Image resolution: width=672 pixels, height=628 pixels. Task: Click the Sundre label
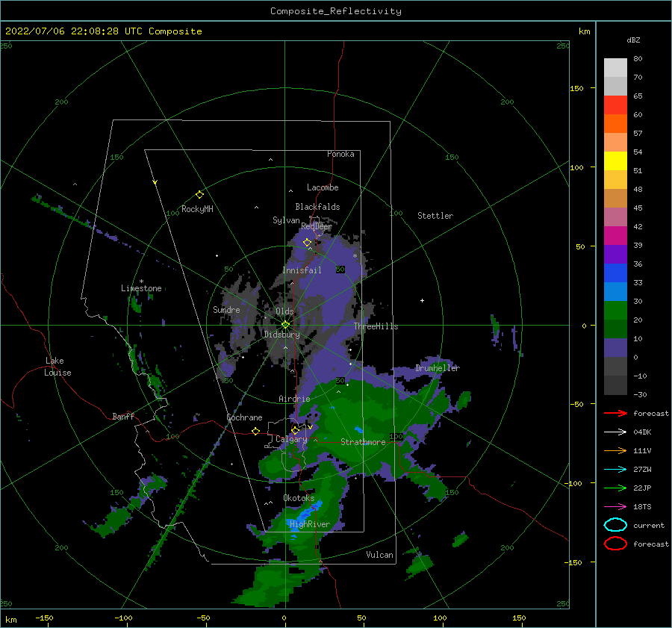(x=226, y=309)
